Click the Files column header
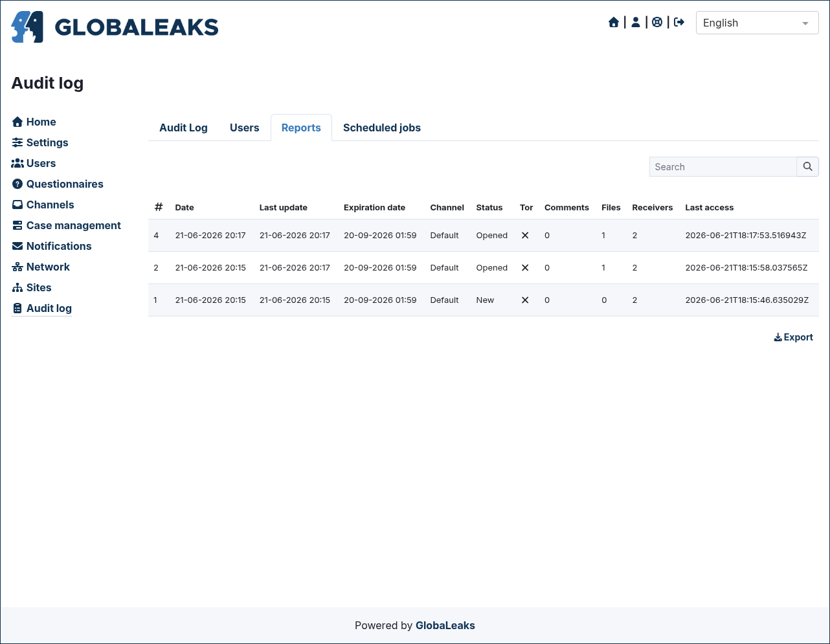This screenshot has width=830, height=644. point(611,208)
